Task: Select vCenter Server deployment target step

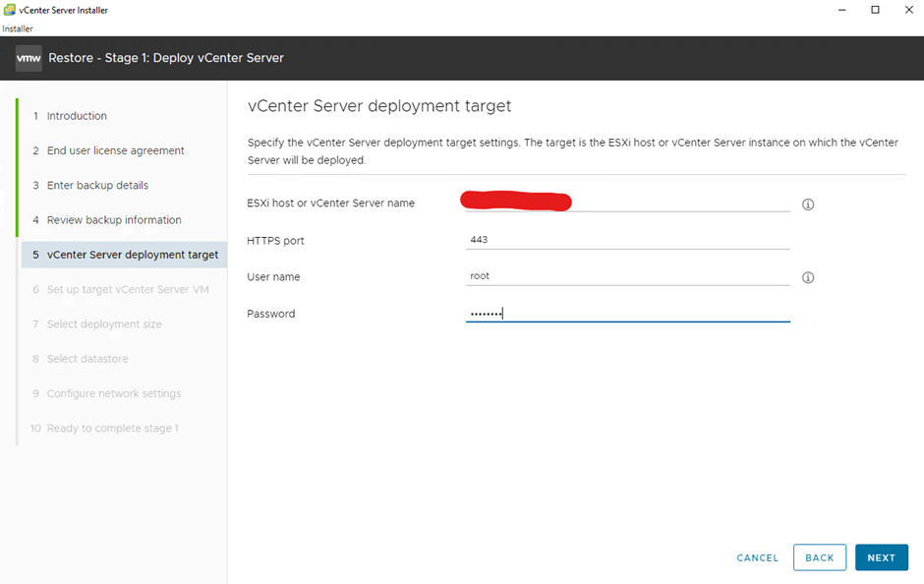Action: (x=132, y=255)
